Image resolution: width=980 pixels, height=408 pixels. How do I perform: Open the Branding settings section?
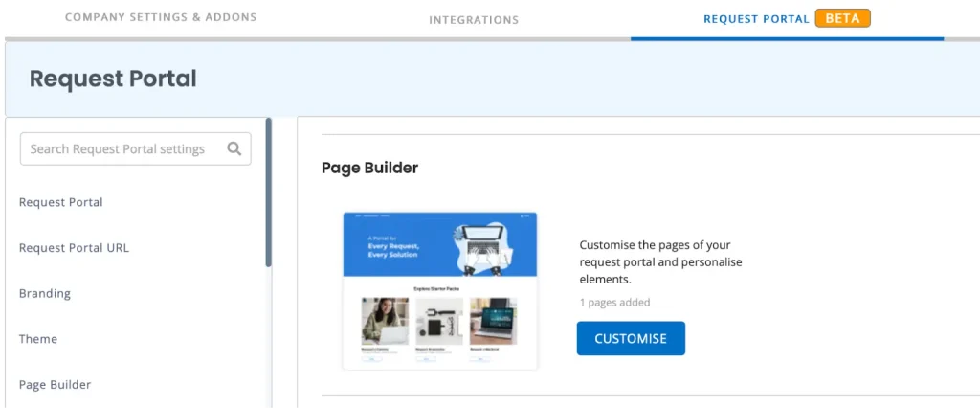coord(44,293)
